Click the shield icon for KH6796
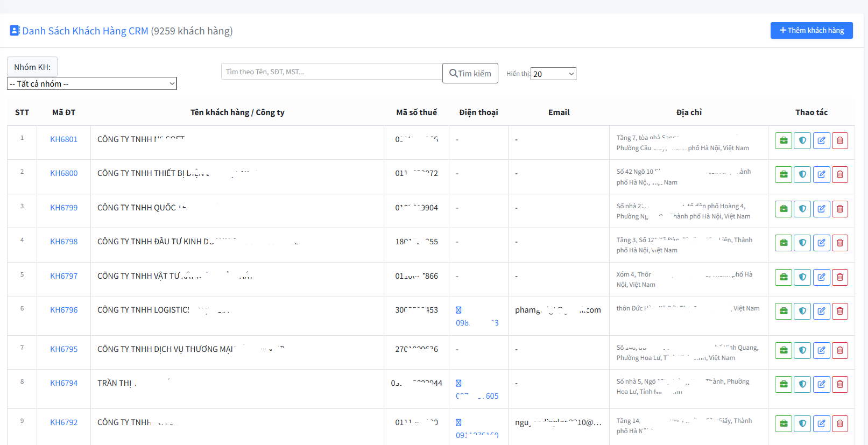Screen dimensions: 868x445 pos(802,311)
